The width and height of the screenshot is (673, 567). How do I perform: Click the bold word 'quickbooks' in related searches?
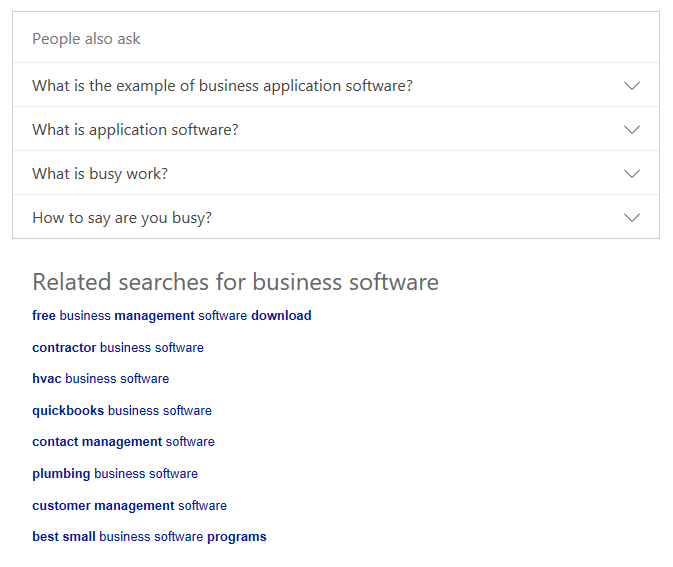pos(68,411)
